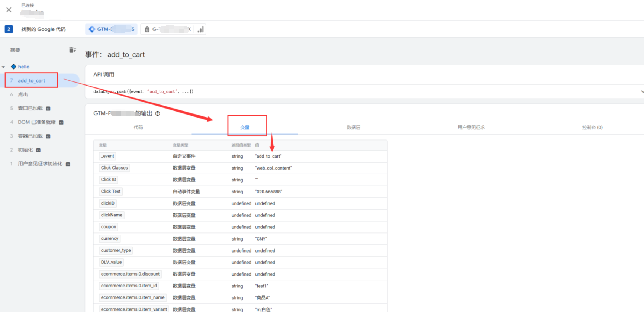644x312 pixels.
Task: Open the 用户意见征求 tab
Action: pyautogui.click(x=471, y=128)
